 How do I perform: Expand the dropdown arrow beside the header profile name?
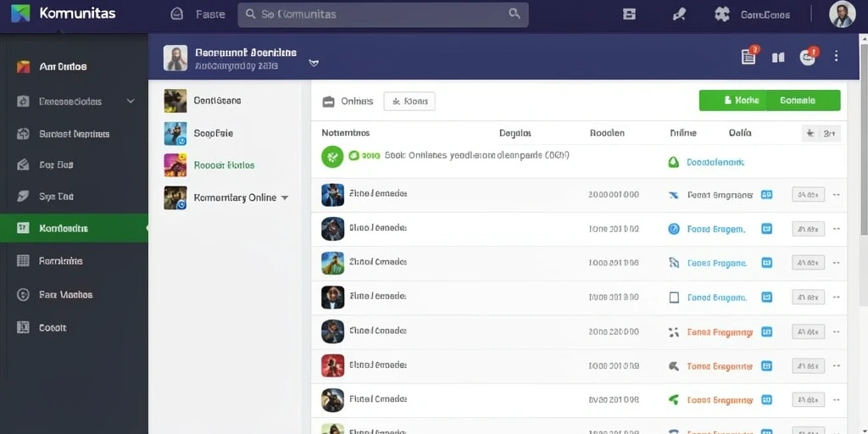tap(314, 63)
